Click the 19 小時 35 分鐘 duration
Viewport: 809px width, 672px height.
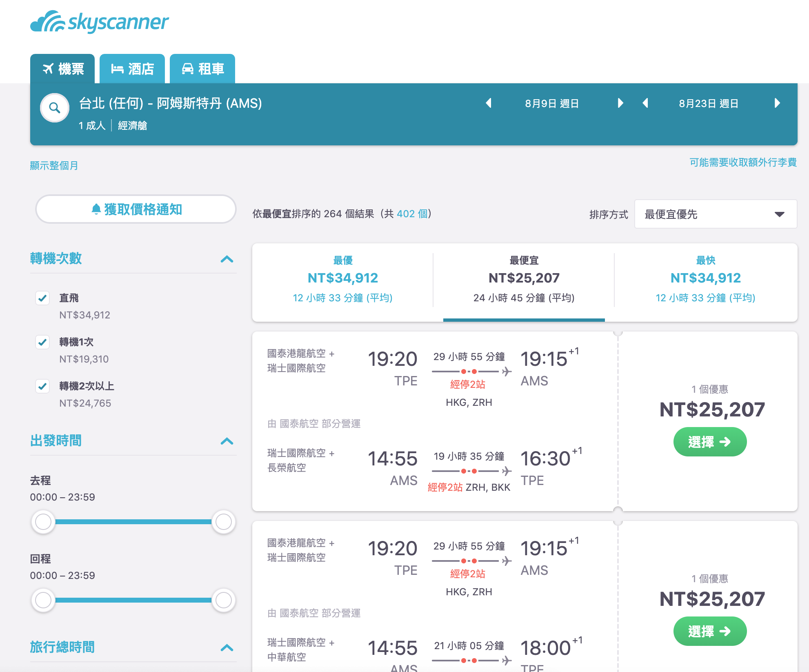coord(469,456)
